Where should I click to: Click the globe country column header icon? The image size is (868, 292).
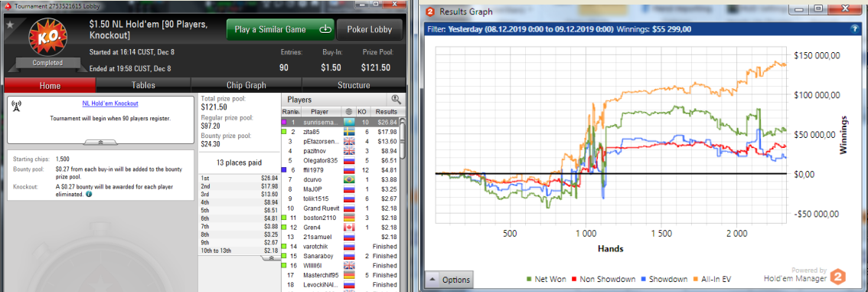click(349, 112)
